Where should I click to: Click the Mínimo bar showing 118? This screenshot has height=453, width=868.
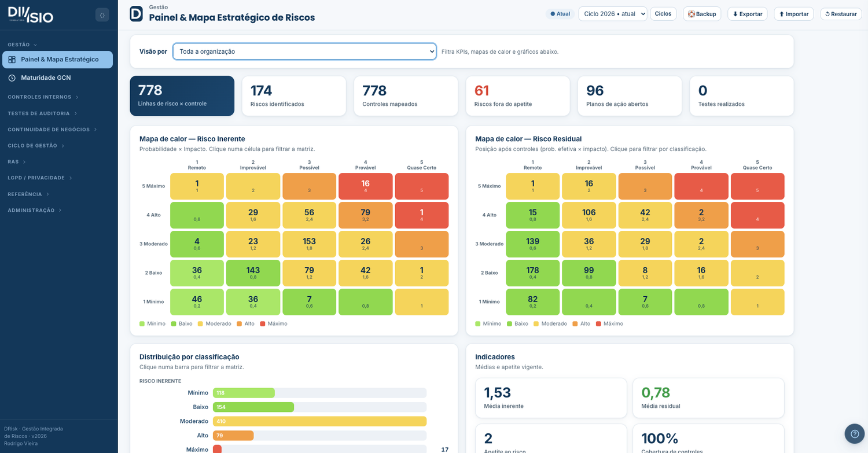pyautogui.click(x=244, y=393)
